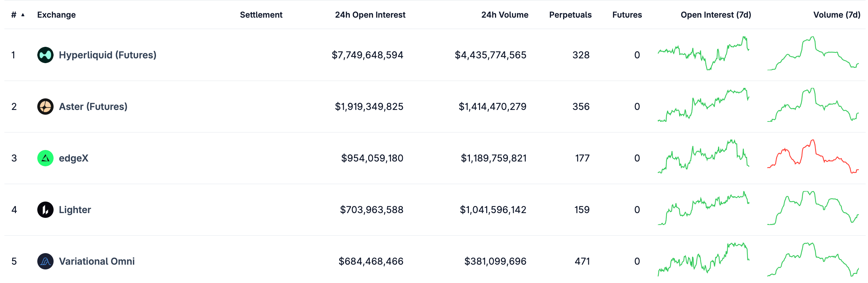This screenshot has height=283, width=868.
Task: Click edgeX's red 7d volume chart
Action: [813, 157]
